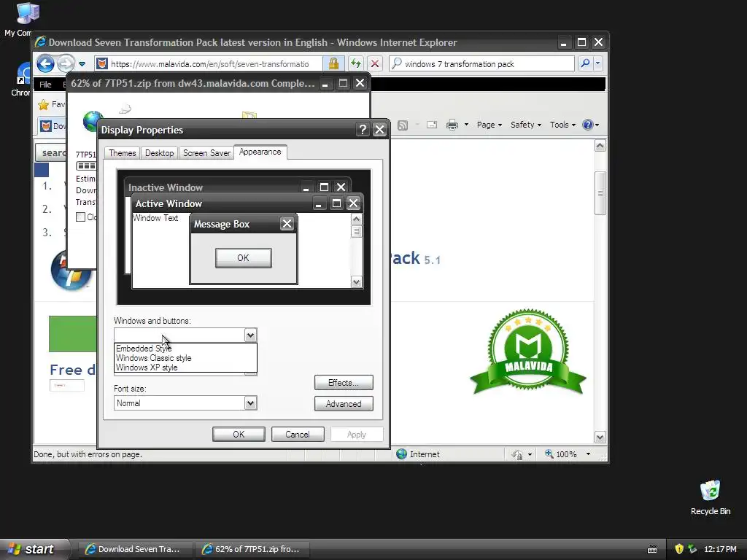Open the File menu in Internet Explorer
Image resolution: width=747 pixels, height=560 pixels.
coord(45,85)
